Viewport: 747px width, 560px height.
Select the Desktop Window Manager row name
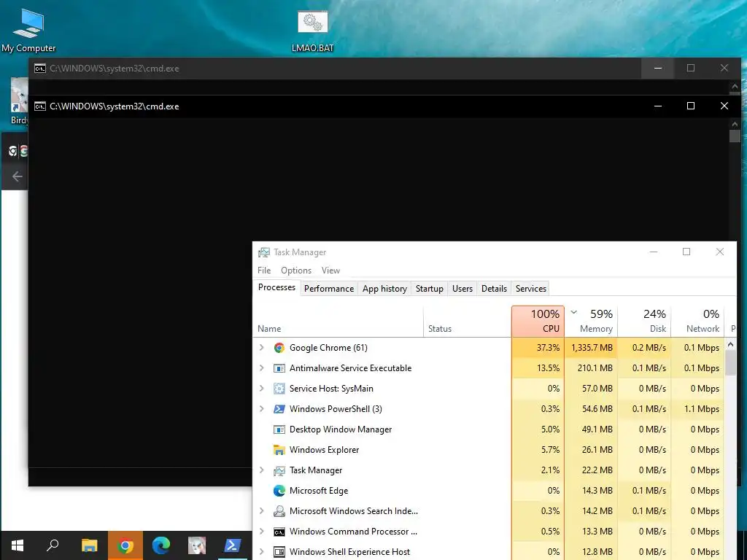(341, 429)
